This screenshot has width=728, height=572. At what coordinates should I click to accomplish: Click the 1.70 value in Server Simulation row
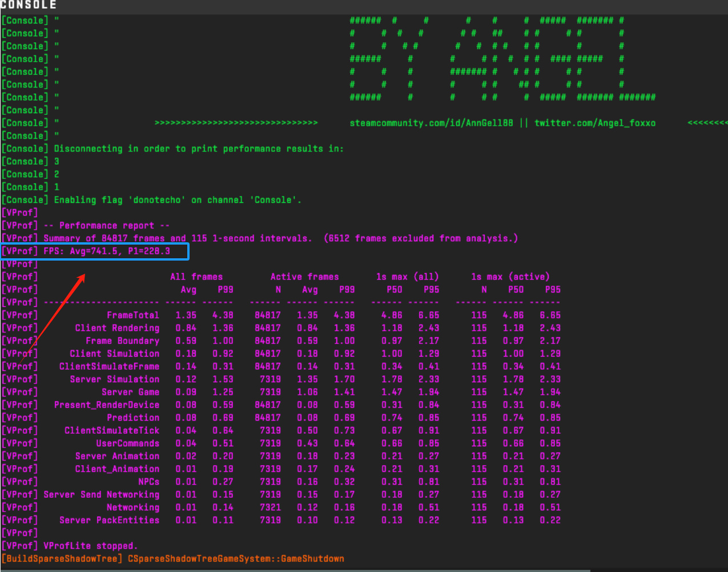click(x=344, y=379)
